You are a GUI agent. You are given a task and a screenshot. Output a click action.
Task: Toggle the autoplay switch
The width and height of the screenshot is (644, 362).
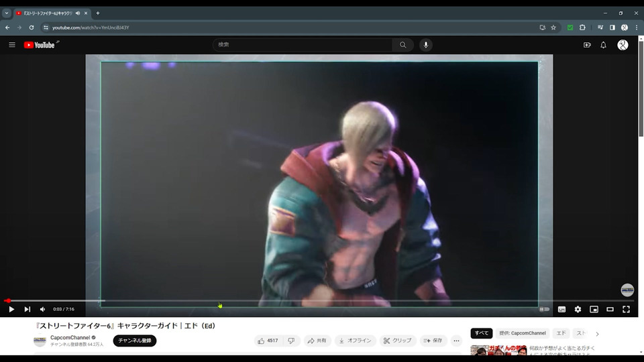(x=544, y=309)
